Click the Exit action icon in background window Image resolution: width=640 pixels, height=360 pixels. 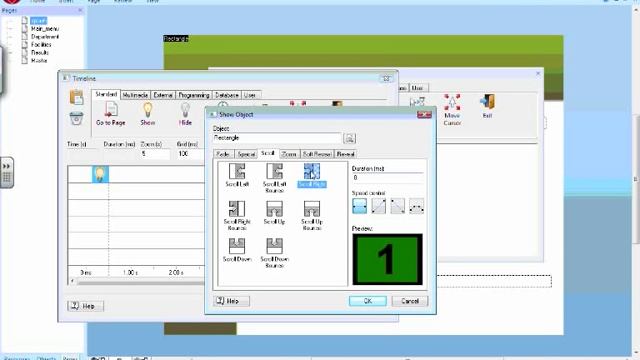tap(487, 107)
